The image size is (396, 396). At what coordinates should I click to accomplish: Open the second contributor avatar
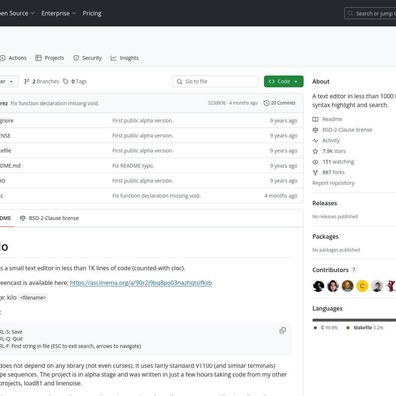tap(333, 286)
